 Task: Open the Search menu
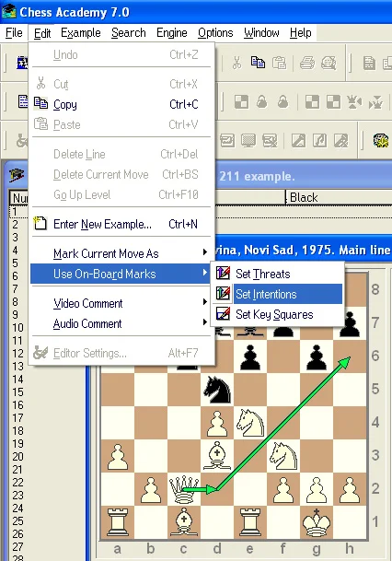tap(128, 33)
